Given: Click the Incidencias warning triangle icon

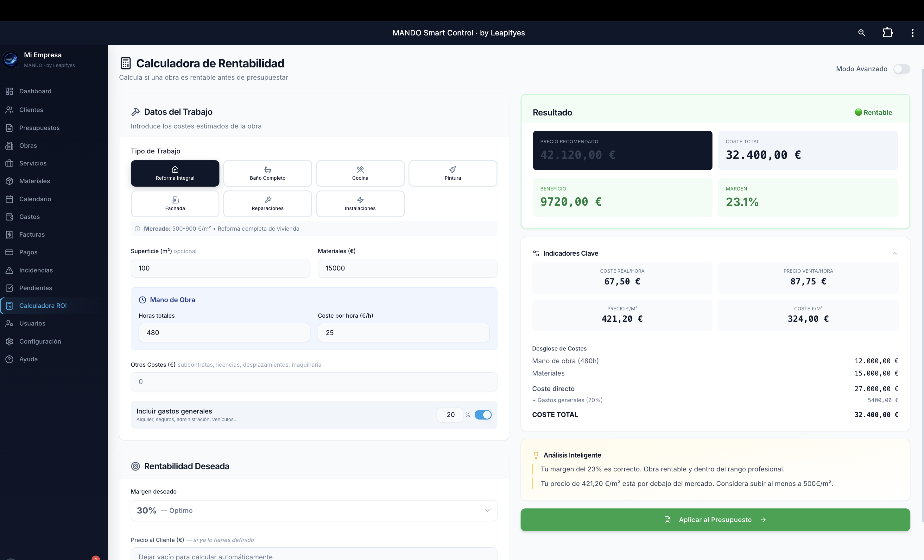Looking at the screenshot, I should (x=9, y=270).
